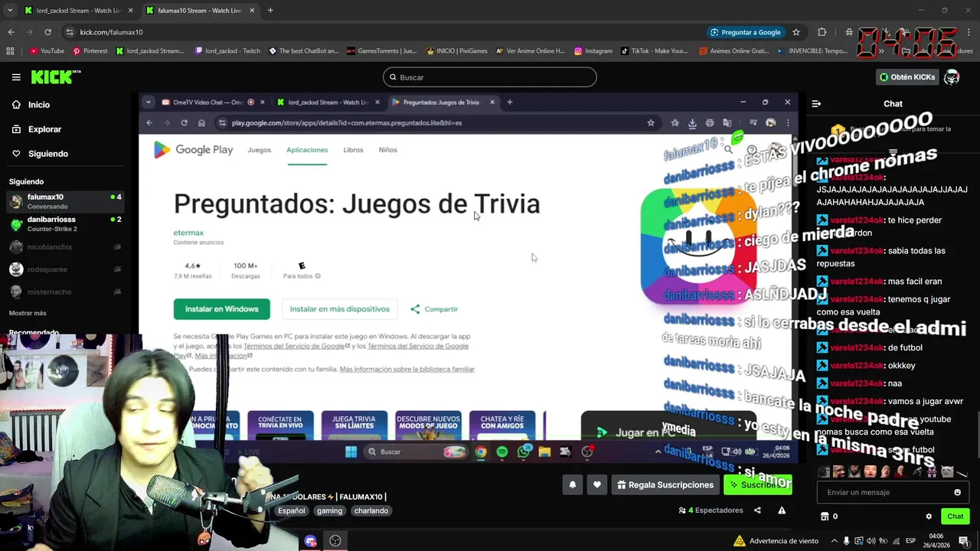Click the green Suscribirse button
Image resolution: width=980 pixels, height=551 pixels.
(x=758, y=484)
